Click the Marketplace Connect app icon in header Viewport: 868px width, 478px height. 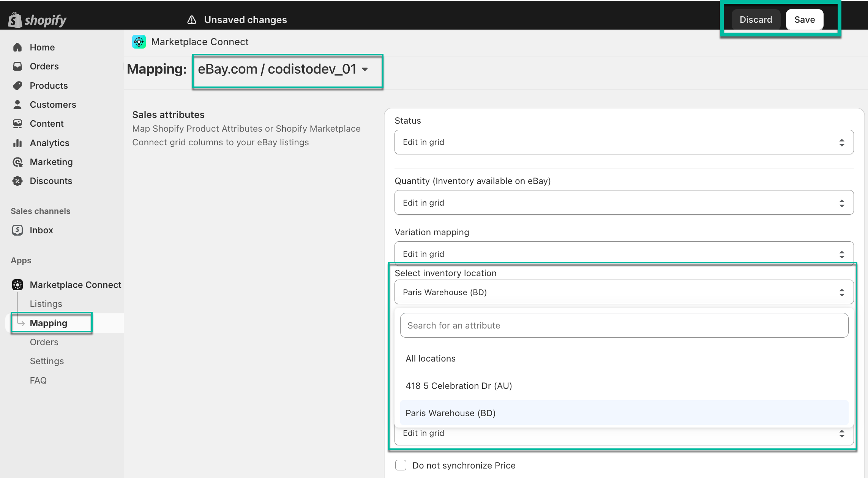[139, 42]
